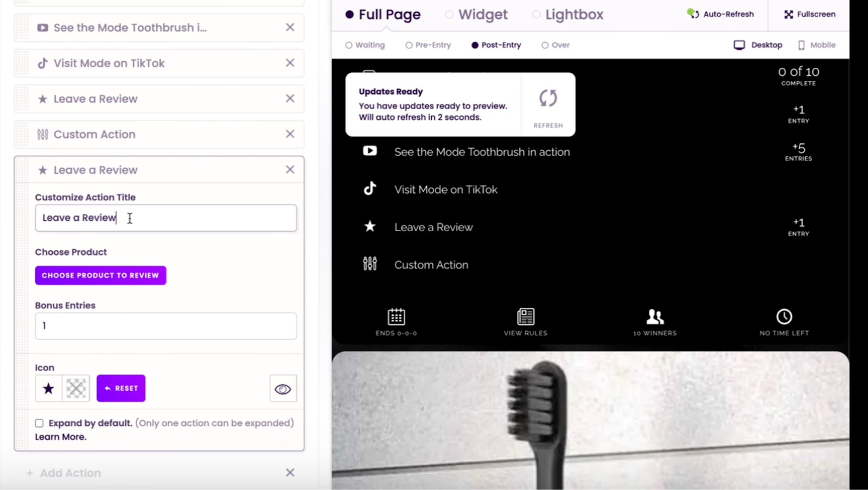The width and height of the screenshot is (868, 490).
Task: Click Add Action
Action: (x=64, y=473)
